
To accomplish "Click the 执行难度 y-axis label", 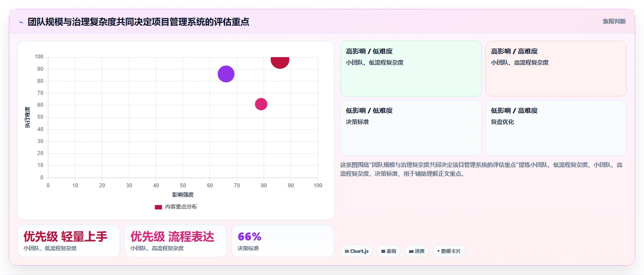I will pyautogui.click(x=27, y=117).
